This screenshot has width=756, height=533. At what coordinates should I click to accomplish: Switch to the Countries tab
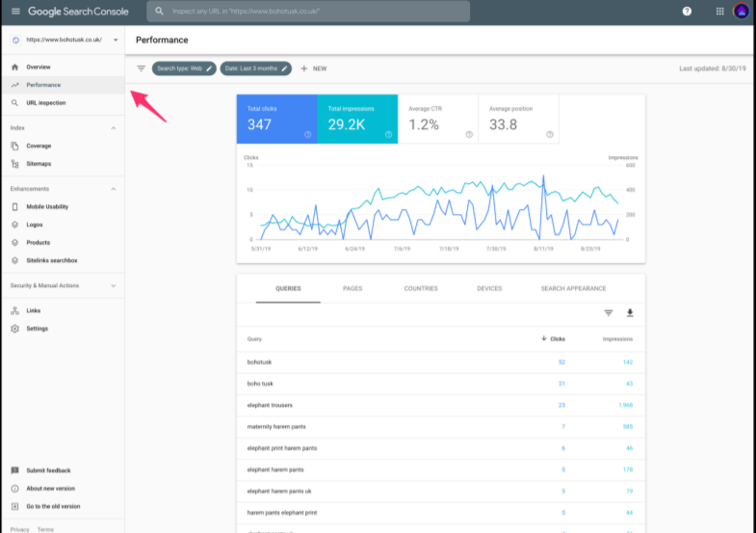(x=421, y=288)
